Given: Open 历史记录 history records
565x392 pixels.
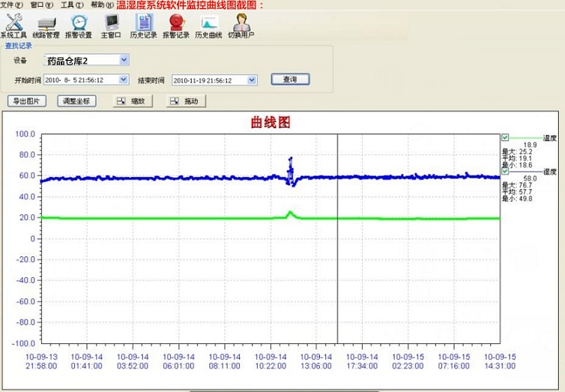Looking at the screenshot, I should click(143, 26).
